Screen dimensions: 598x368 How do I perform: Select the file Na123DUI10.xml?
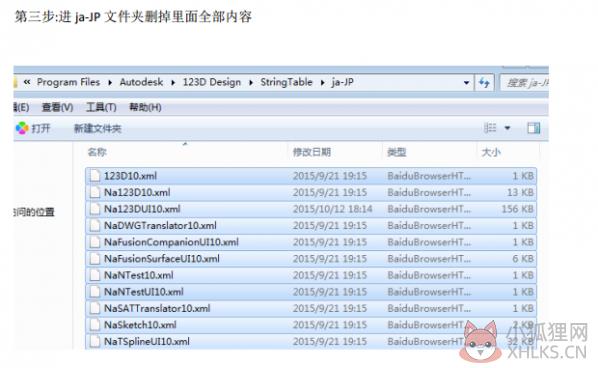tap(311, 209)
